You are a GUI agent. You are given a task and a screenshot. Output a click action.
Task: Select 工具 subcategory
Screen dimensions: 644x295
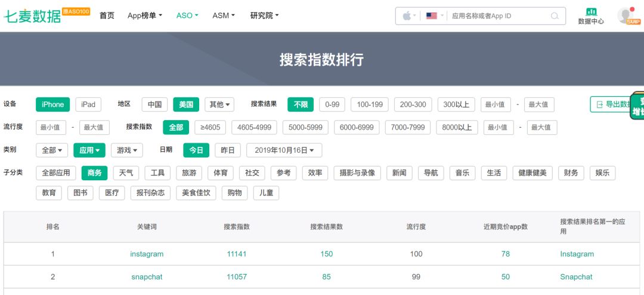157,173
